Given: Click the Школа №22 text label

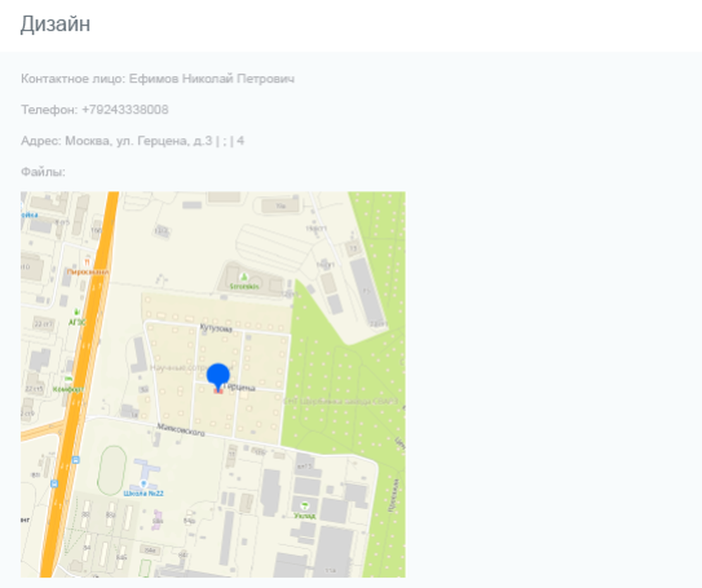Looking at the screenshot, I should pyautogui.click(x=144, y=493).
